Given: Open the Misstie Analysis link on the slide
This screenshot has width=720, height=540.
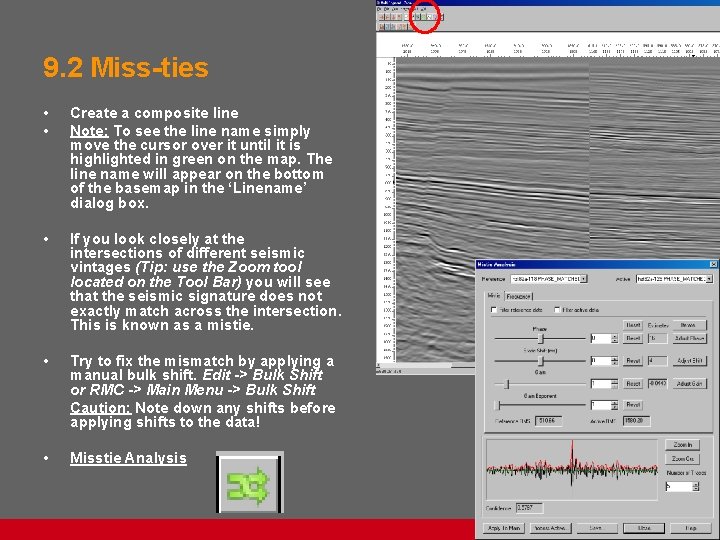Looking at the screenshot, I should 128,458.
